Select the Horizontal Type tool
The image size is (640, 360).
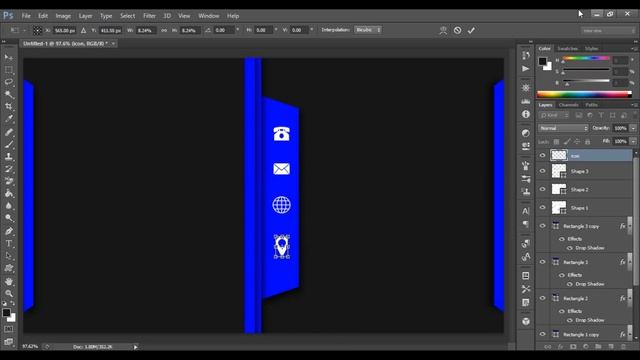[9, 244]
